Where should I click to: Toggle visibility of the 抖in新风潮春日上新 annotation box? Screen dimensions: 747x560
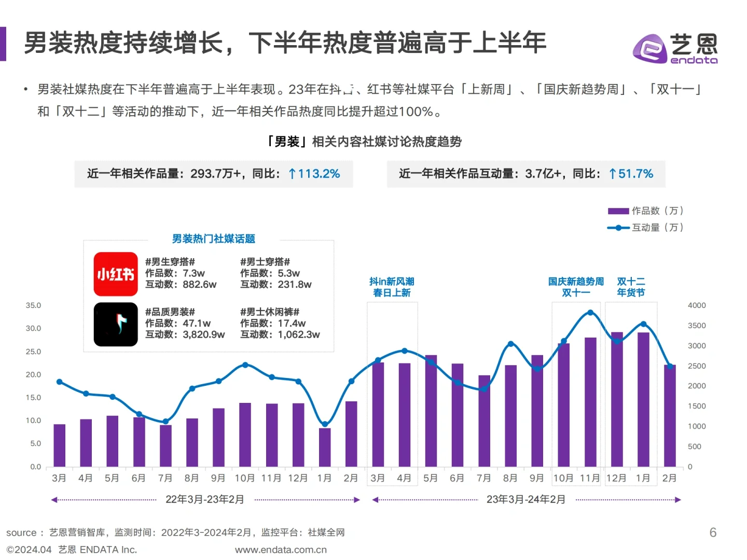(392, 287)
